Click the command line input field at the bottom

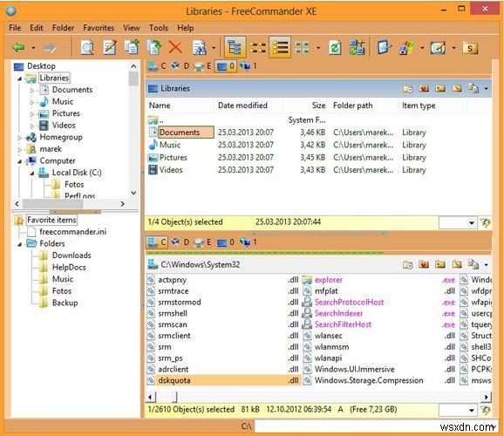coord(374,426)
